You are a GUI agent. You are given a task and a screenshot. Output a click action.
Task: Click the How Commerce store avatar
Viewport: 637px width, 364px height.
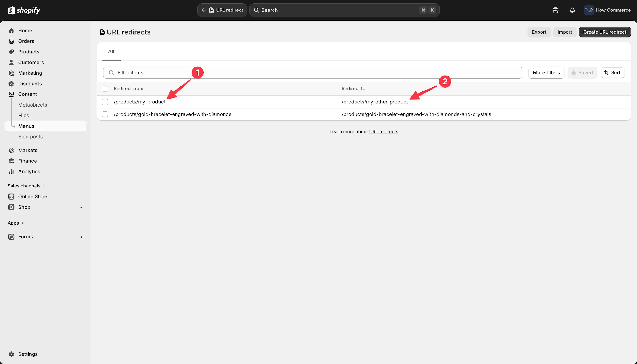[589, 10]
